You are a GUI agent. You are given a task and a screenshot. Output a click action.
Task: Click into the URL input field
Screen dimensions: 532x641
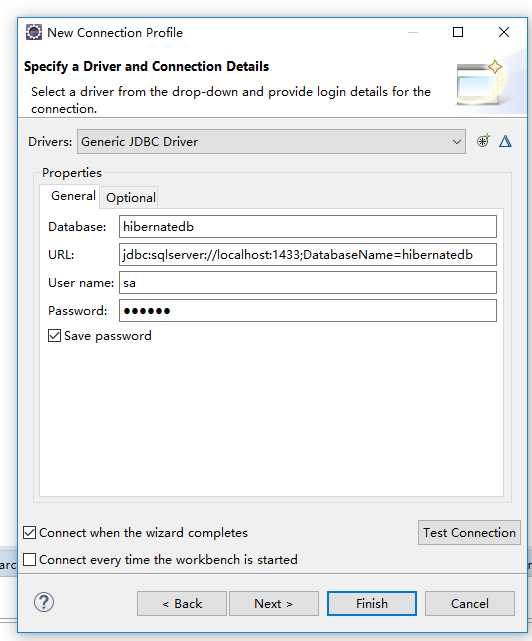click(308, 255)
